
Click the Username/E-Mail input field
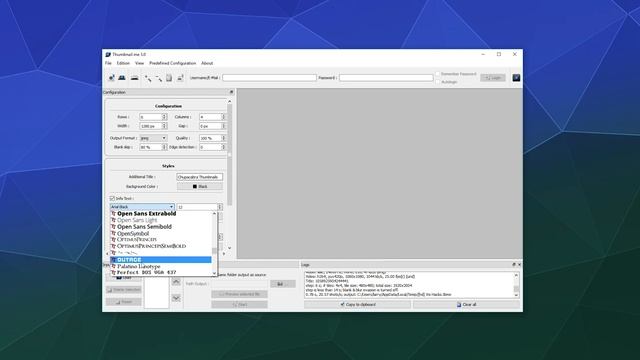(x=269, y=78)
